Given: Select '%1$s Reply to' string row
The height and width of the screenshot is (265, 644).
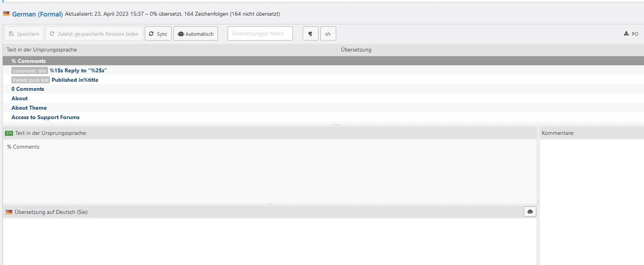Looking at the screenshot, I should 323,70.
